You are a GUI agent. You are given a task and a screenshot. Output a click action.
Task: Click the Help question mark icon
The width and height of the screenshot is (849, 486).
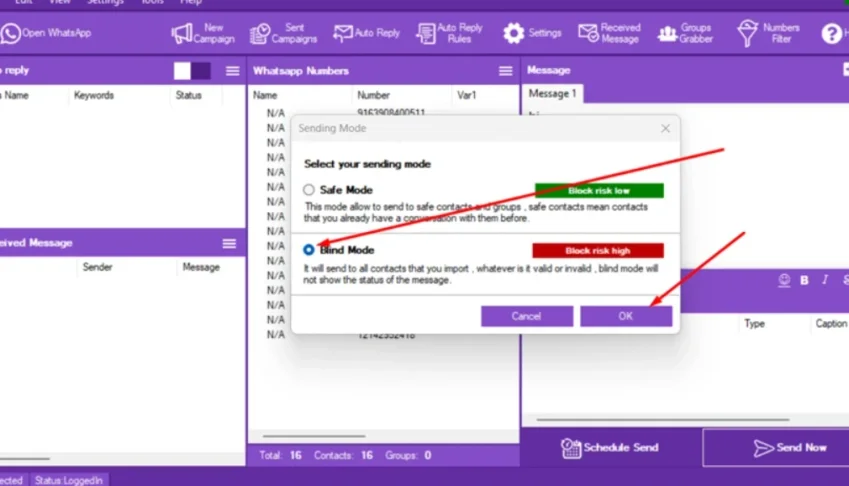tap(831, 34)
